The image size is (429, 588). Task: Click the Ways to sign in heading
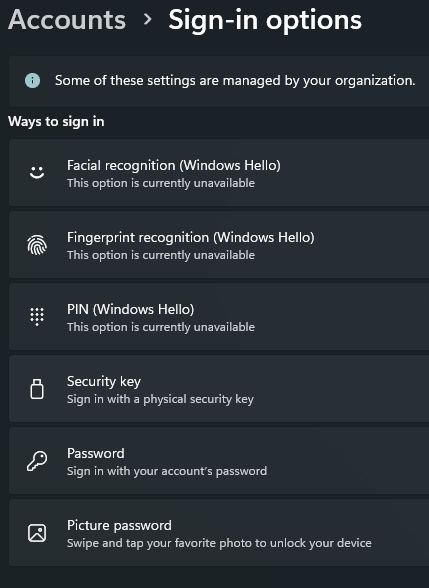point(56,122)
